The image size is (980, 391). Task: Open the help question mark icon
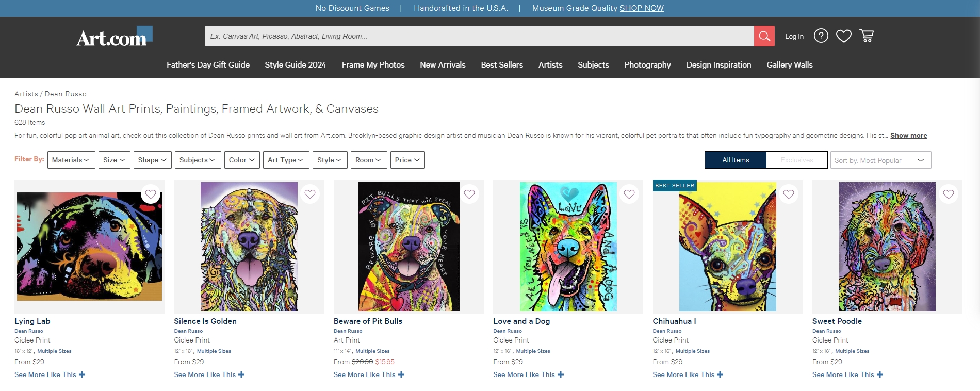tap(821, 36)
